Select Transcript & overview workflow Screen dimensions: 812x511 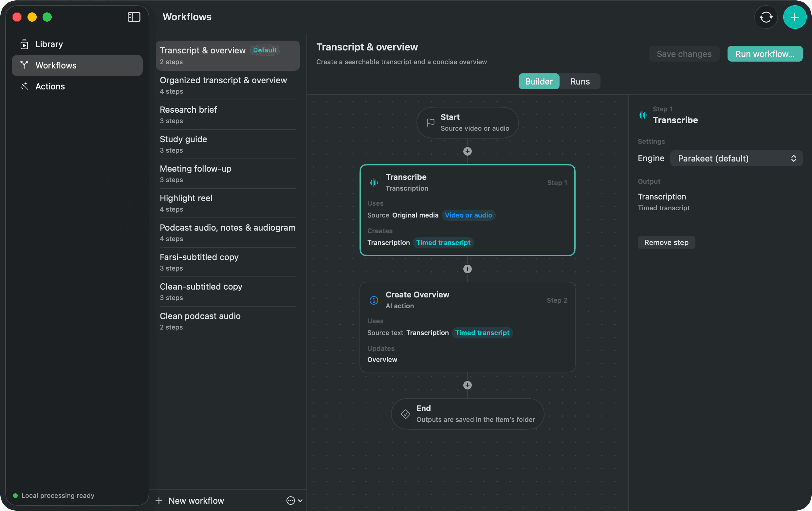[228, 56]
